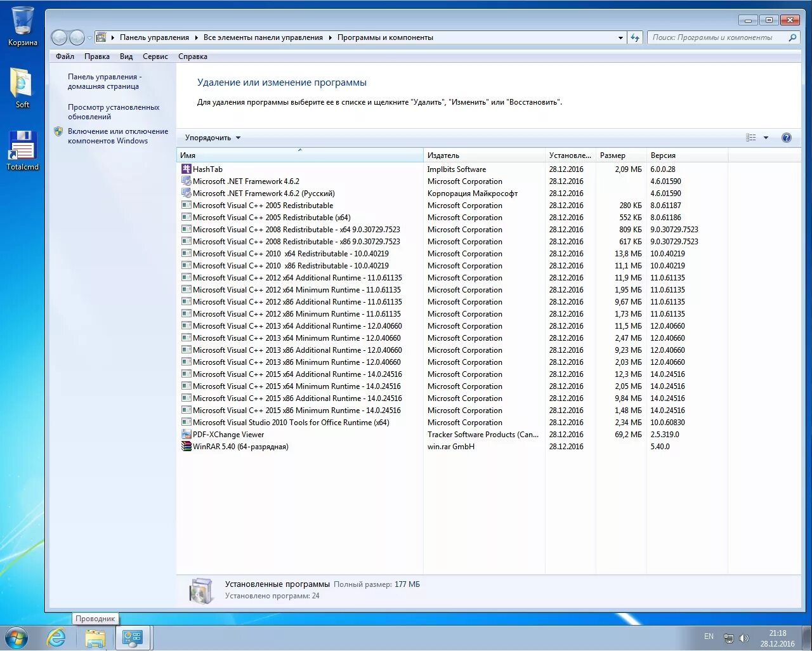Click the .NET Framework 4.6.2 (Русский) icon
This screenshot has height=651, width=812.
pyautogui.click(x=187, y=193)
